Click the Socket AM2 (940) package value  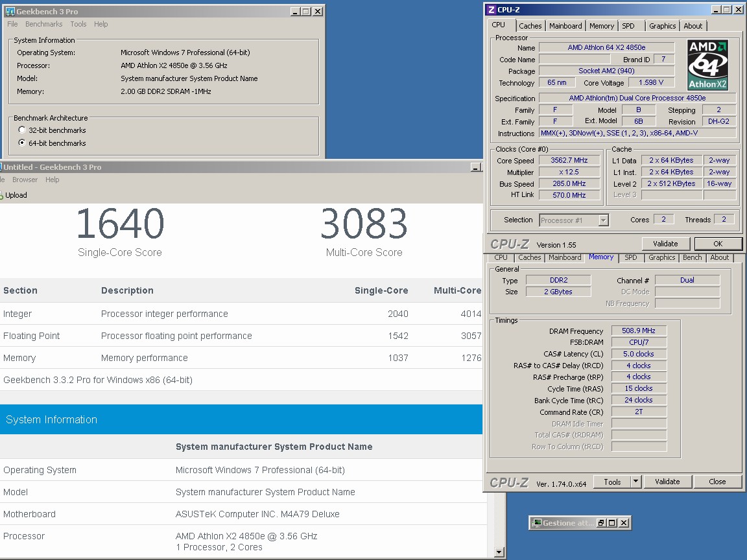[606, 71]
